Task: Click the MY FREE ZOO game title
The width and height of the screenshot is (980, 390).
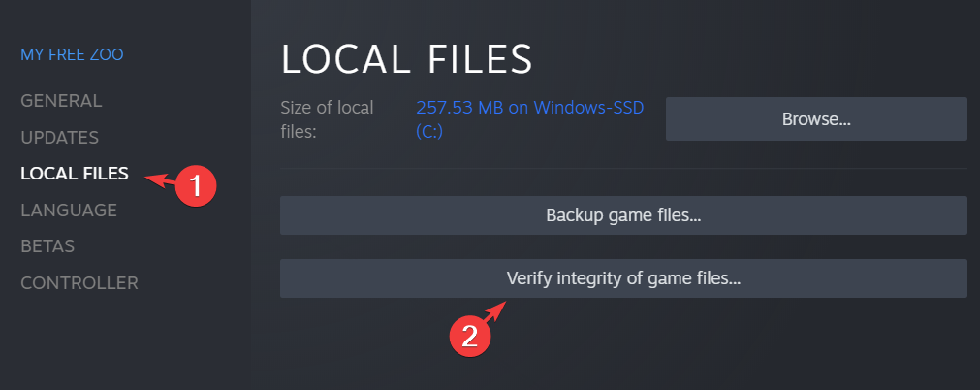Action: pos(72,55)
